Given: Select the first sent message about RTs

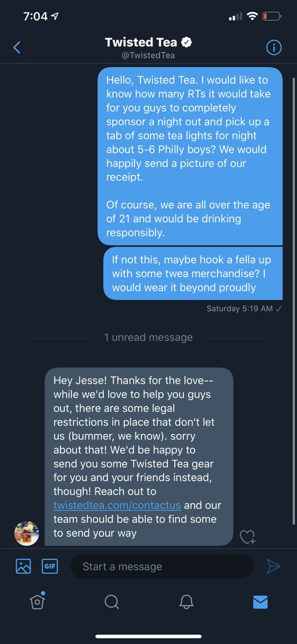Looking at the screenshot, I should (x=190, y=156).
